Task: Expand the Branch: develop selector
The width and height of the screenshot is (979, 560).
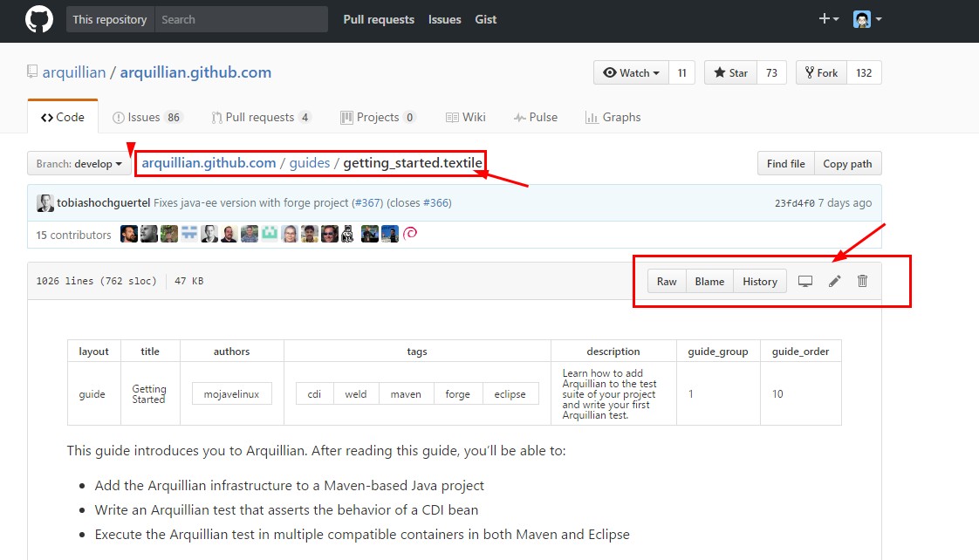Action: pos(79,164)
